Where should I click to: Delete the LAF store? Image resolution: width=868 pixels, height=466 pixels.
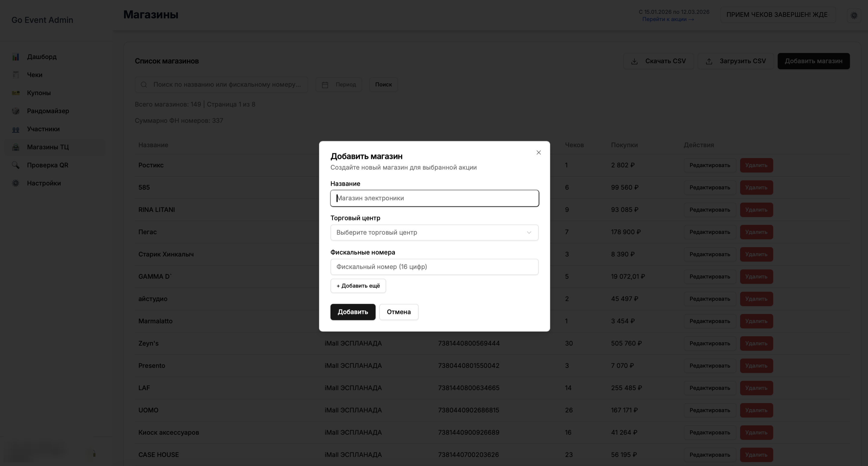pyautogui.click(x=756, y=388)
